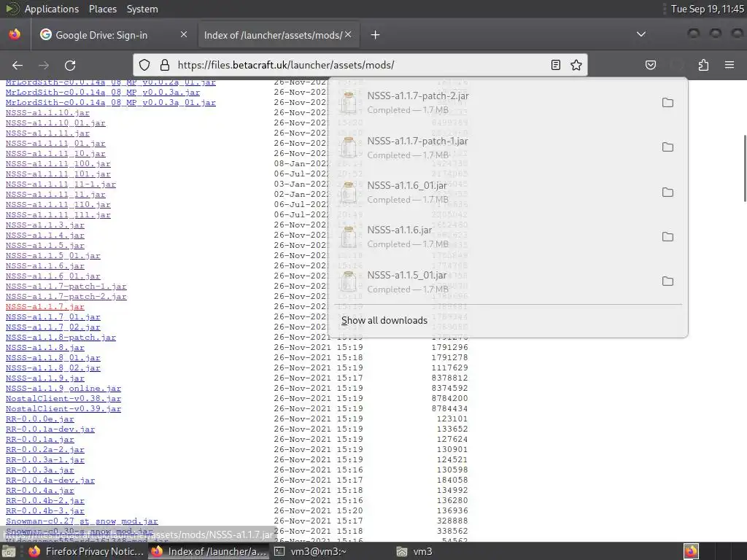Show NSSS-a1.1.5_01.jar download in folder
This screenshot has width=747, height=560.
[667, 281]
